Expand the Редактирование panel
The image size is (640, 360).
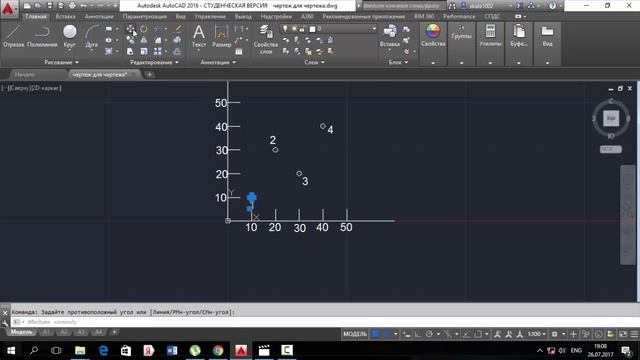coord(154,62)
